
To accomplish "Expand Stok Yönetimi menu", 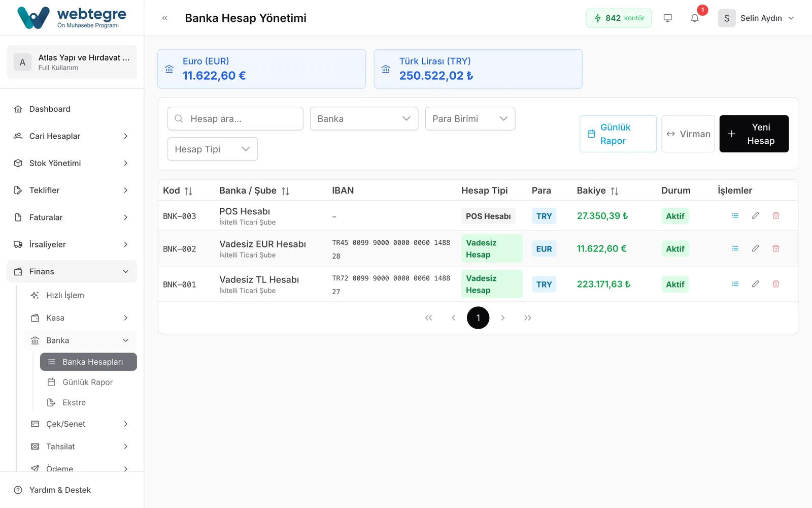I will pyautogui.click(x=72, y=163).
